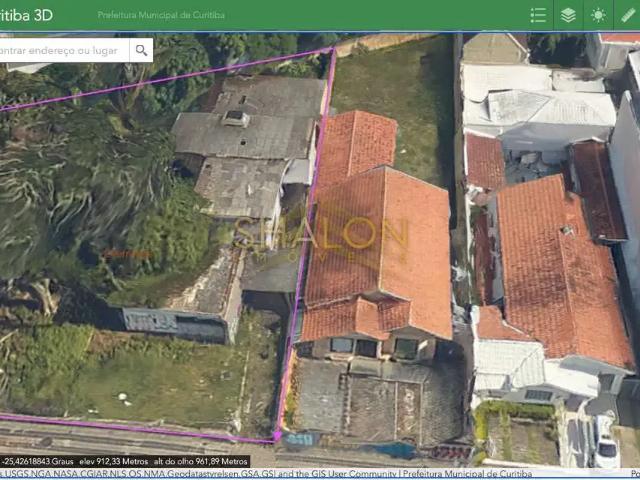640x480 pixels.
Task: Click the skylight on the gray roof
Action: pyautogui.click(x=236, y=118)
